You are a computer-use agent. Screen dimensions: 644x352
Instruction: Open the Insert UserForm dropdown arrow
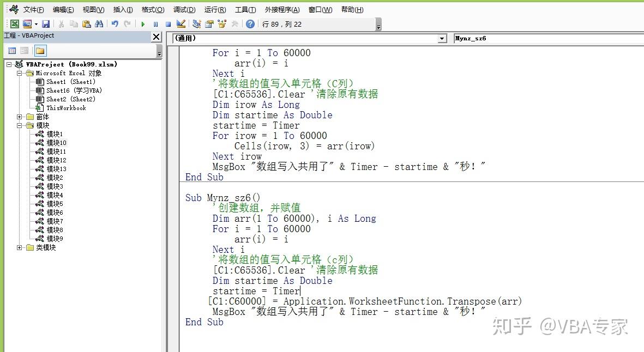click(x=36, y=24)
